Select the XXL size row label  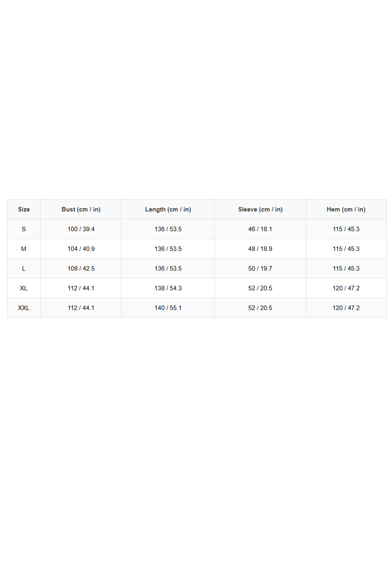(24, 308)
